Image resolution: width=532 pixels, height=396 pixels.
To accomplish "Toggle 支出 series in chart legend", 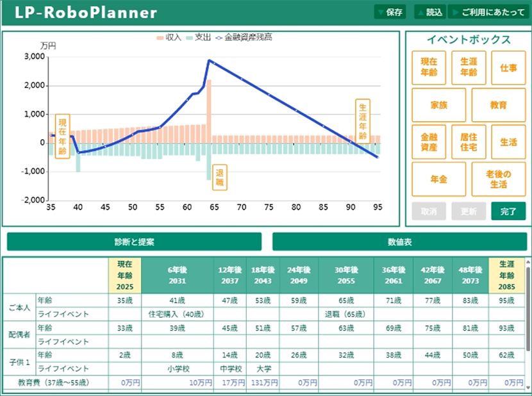I will tap(199, 38).
